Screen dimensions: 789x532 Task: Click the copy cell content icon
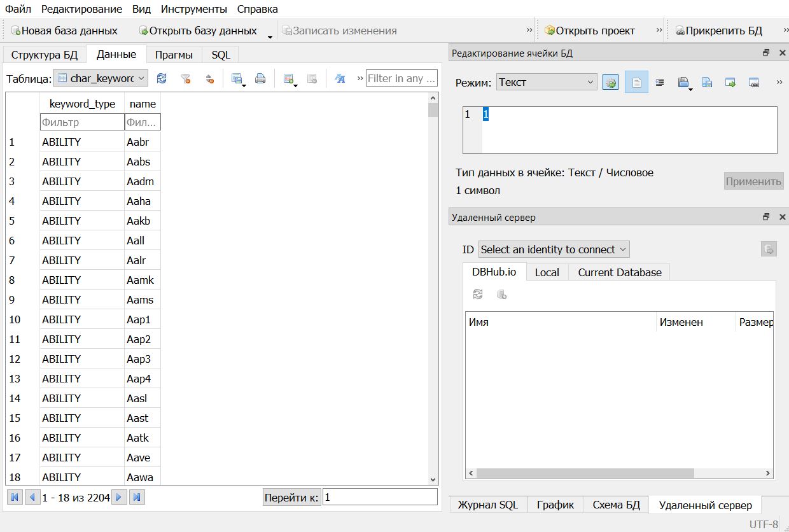707,82
